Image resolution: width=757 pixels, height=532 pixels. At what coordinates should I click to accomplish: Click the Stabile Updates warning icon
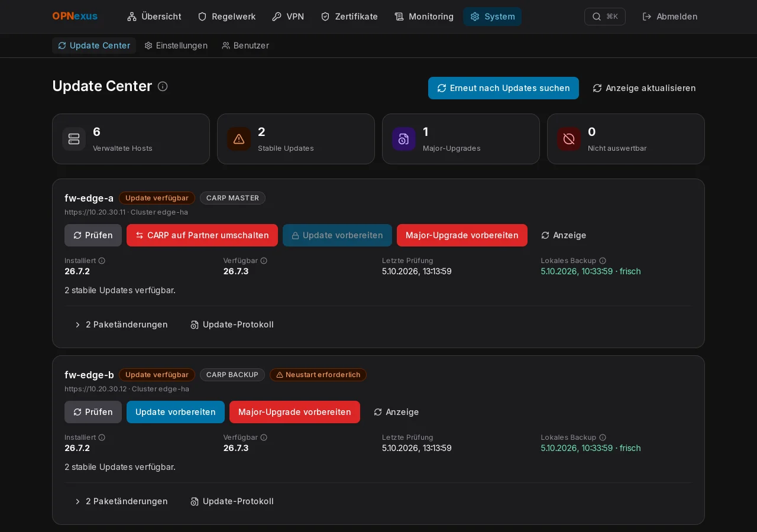pyautogui.click(x=239, y=139)
